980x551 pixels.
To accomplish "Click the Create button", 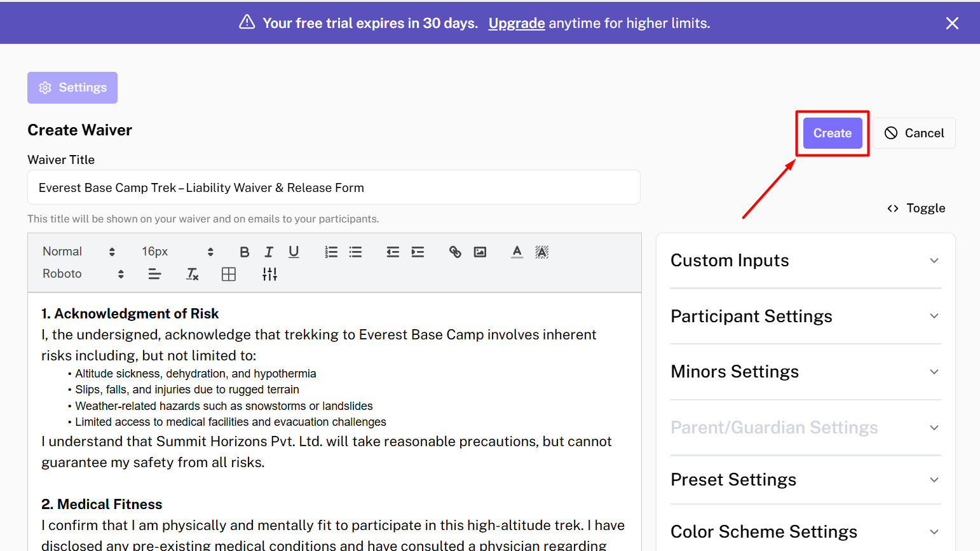I will (832, 133).
